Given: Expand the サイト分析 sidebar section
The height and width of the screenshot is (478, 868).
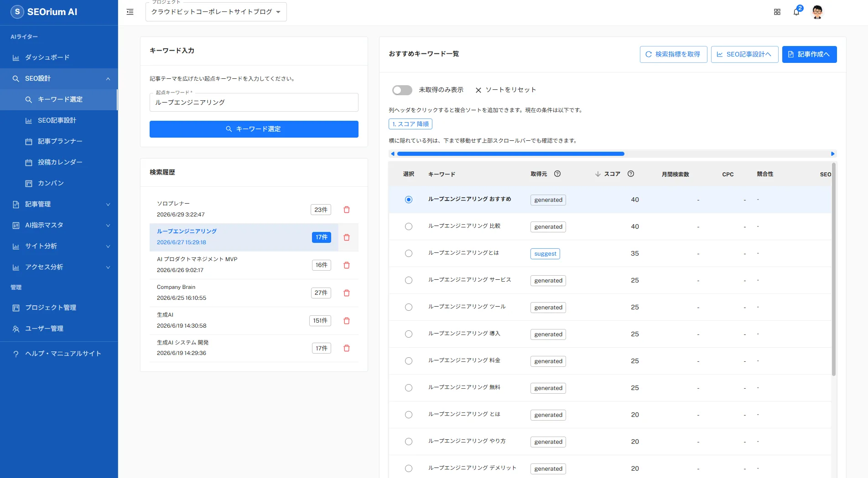Looking at the screenshot, I should 59,246.
